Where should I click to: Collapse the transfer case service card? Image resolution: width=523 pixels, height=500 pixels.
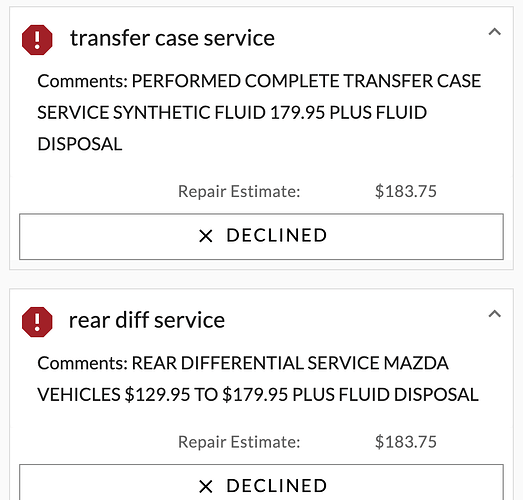495,32
